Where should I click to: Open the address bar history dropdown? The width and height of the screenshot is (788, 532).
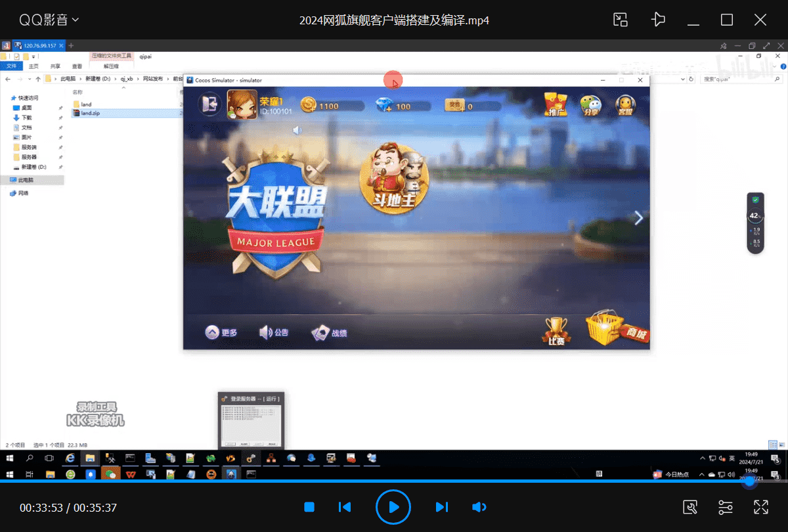pos(682,79)
